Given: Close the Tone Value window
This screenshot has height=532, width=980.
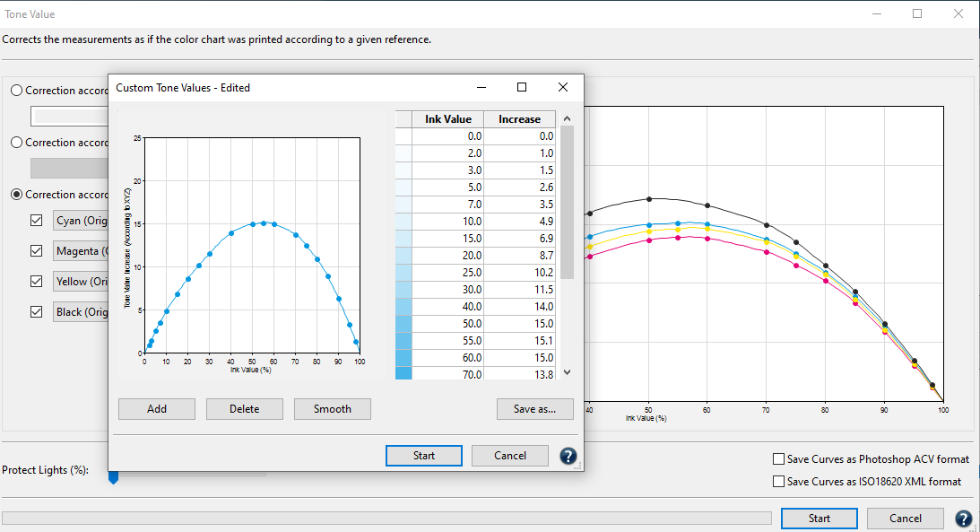Looking at the screenshot, I should 958,13.
